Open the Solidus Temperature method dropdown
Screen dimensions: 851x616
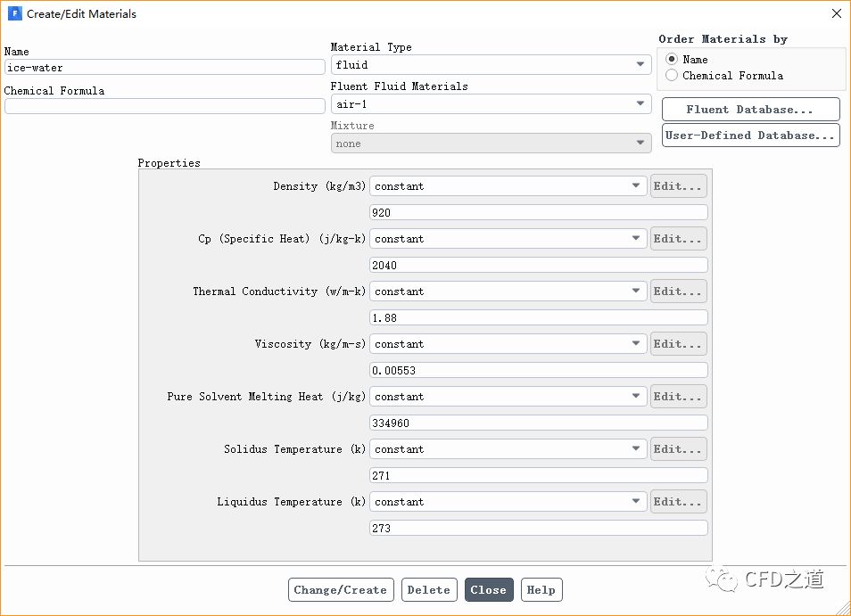point(508,449)
